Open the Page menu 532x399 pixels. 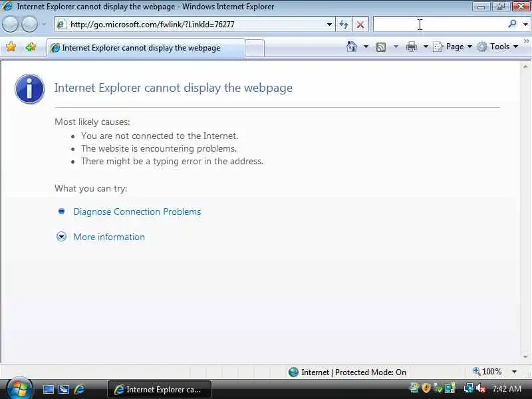tap(452, 47)
